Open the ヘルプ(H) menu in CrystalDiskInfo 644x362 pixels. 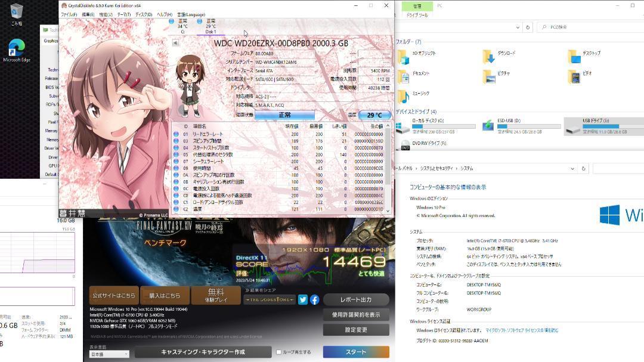tap(165, 14)
